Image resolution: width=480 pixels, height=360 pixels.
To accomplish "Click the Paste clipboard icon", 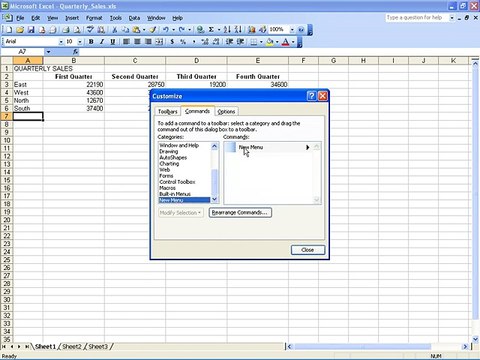I will click(136, 30).
